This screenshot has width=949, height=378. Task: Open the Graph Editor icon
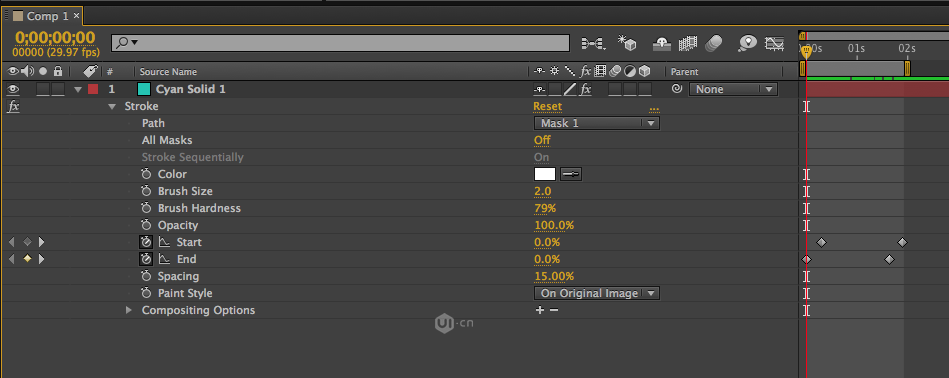pyautogui.click(x=775, y=43)
